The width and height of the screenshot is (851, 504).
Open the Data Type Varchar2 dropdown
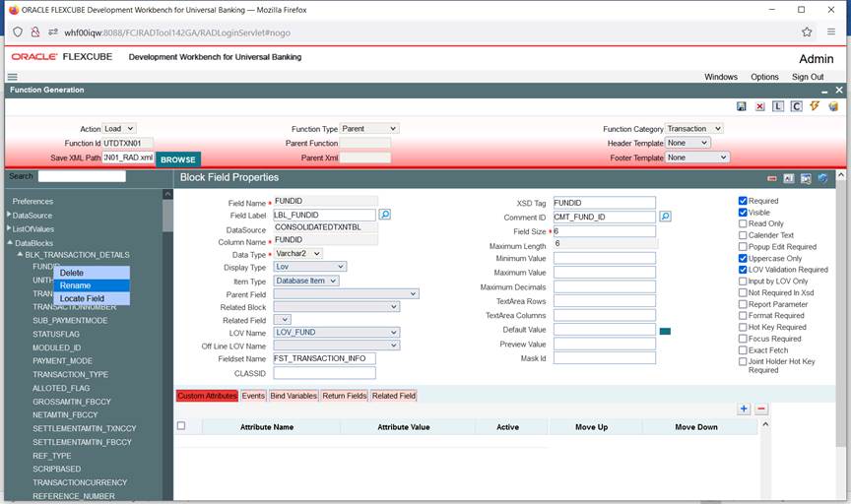tap(298, 253)
